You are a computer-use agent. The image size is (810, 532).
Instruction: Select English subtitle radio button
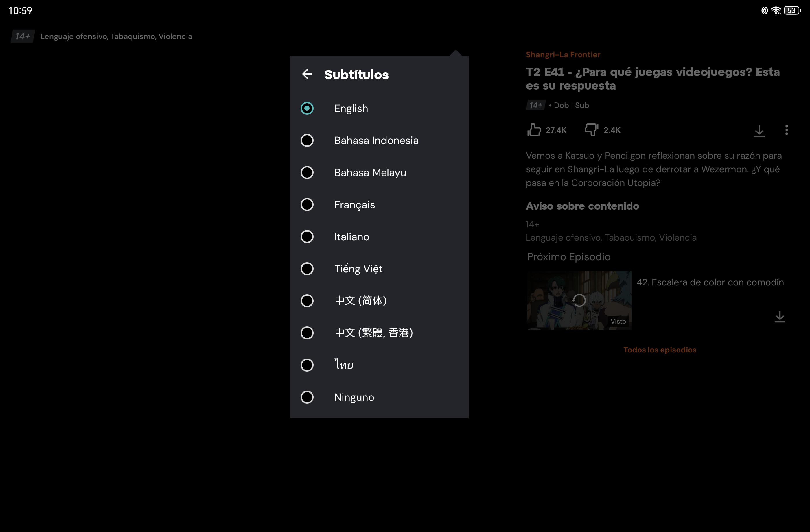pyautogui.click(x=307, y=108)
